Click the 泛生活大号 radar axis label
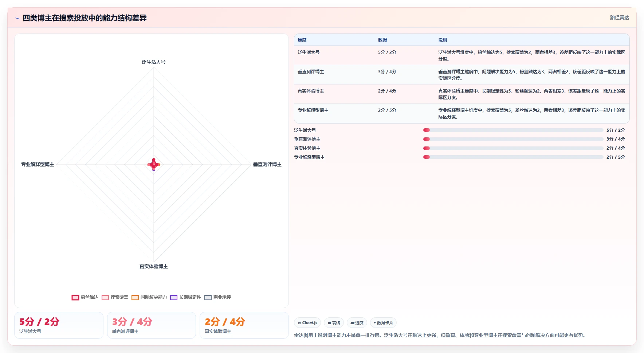 pyautogui.click(x=154, y=62)
